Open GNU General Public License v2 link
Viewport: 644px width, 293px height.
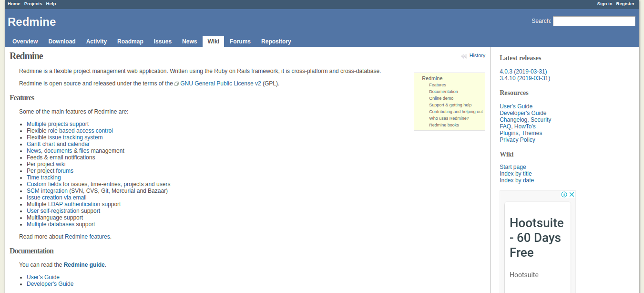pyautogui.click(x=220, y=84)
